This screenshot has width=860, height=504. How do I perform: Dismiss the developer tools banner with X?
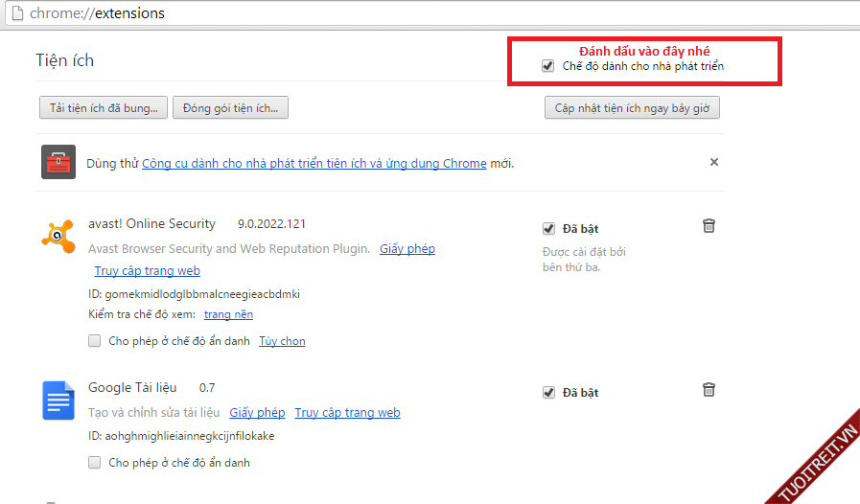(713, 162)
